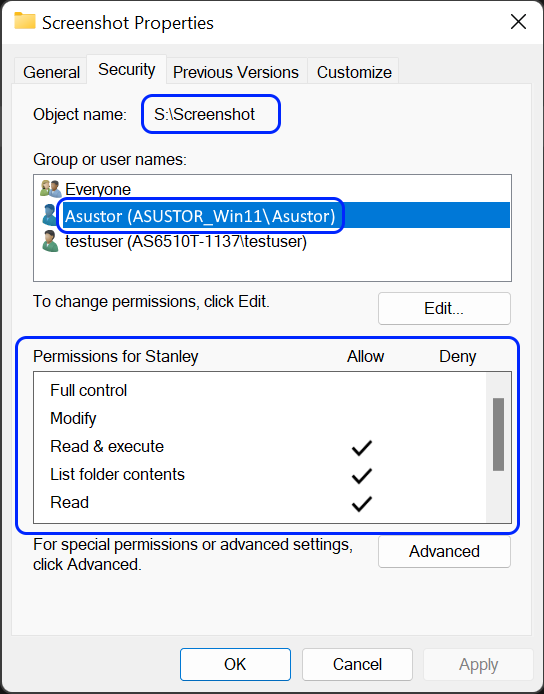Click the Asustor user avatar icon

(50, 215)
